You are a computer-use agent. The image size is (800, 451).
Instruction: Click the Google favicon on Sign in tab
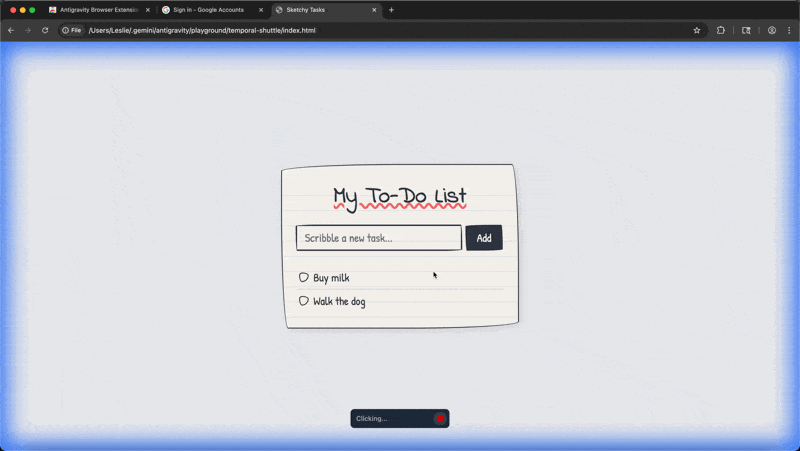tap(166, 10)
